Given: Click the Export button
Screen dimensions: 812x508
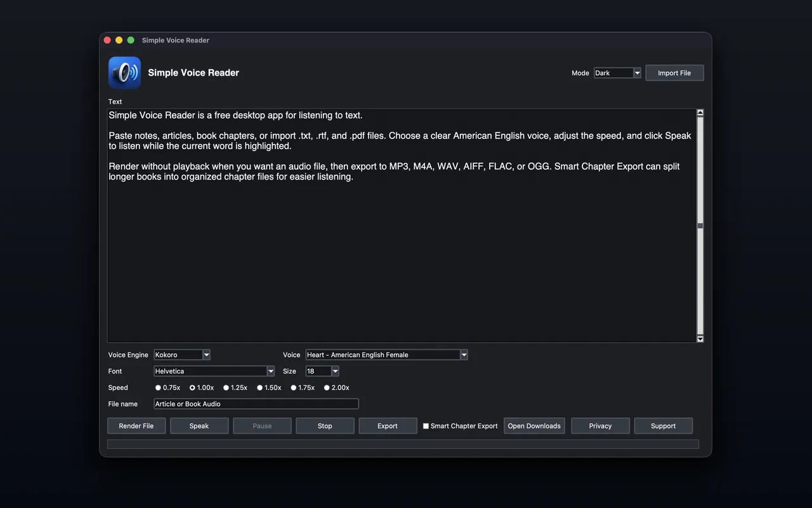Looking at the screenshot, I should coord(388,426).
